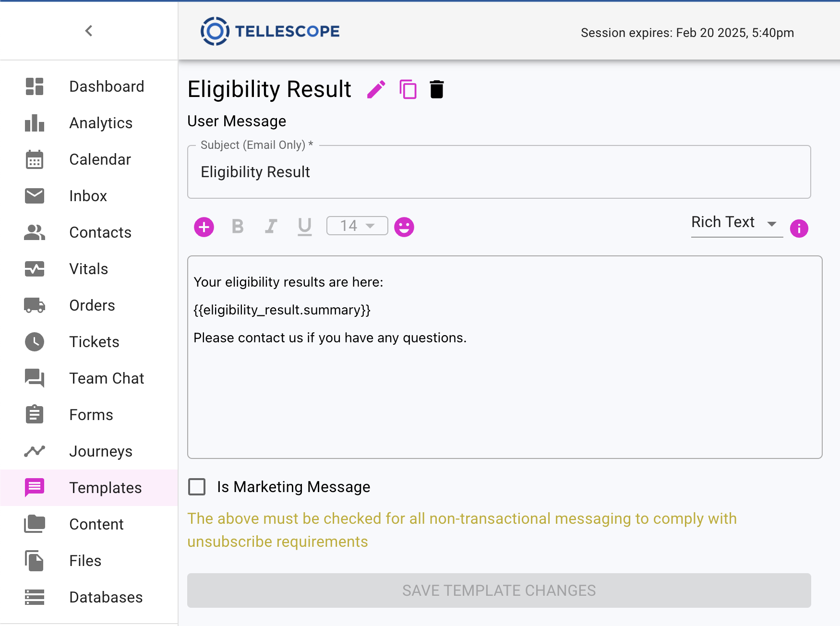Viewport: 840px width, 626px height.
Task: Open Orders via the truck icon
Action: 35,305
